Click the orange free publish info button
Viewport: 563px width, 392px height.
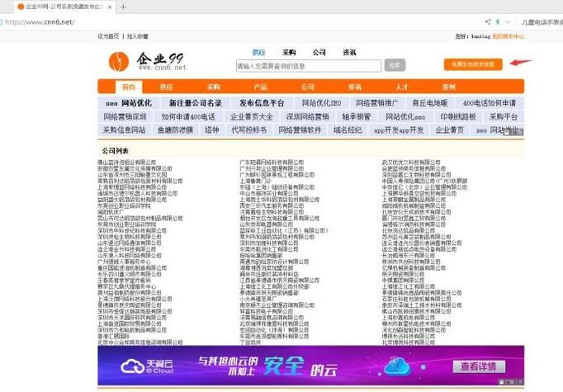point(473,64)
